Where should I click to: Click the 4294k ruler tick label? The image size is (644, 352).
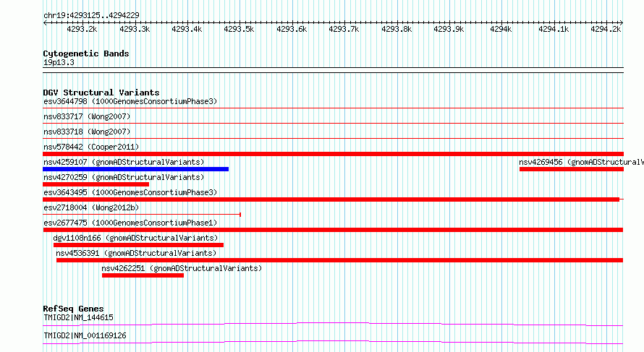pos(501,29)
